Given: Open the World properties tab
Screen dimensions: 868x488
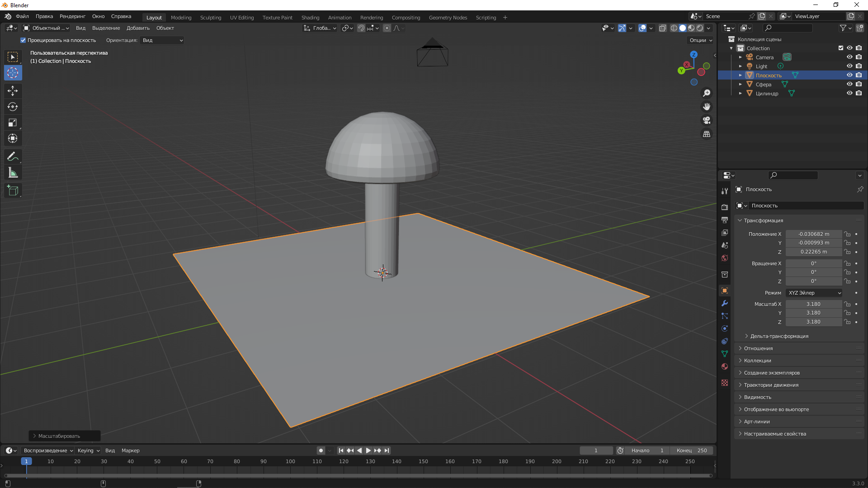Looking at the screenshot, I should [x=725, y=258].
